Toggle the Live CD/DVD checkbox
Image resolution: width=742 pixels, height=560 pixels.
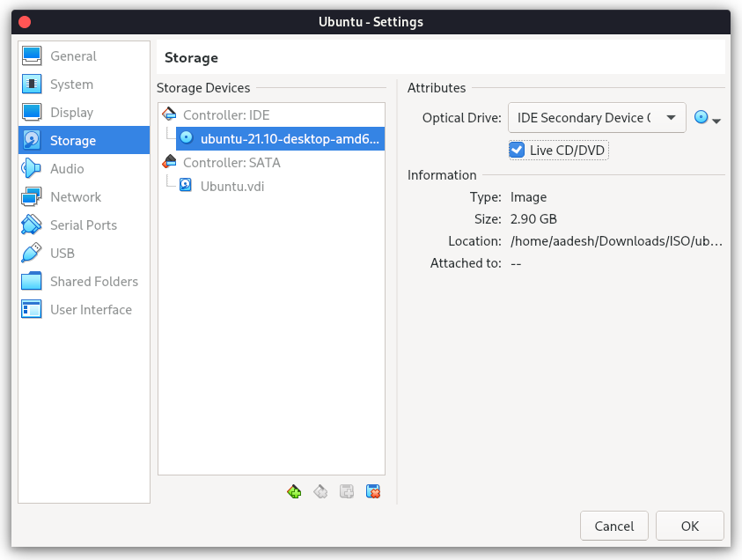[517, 151]
